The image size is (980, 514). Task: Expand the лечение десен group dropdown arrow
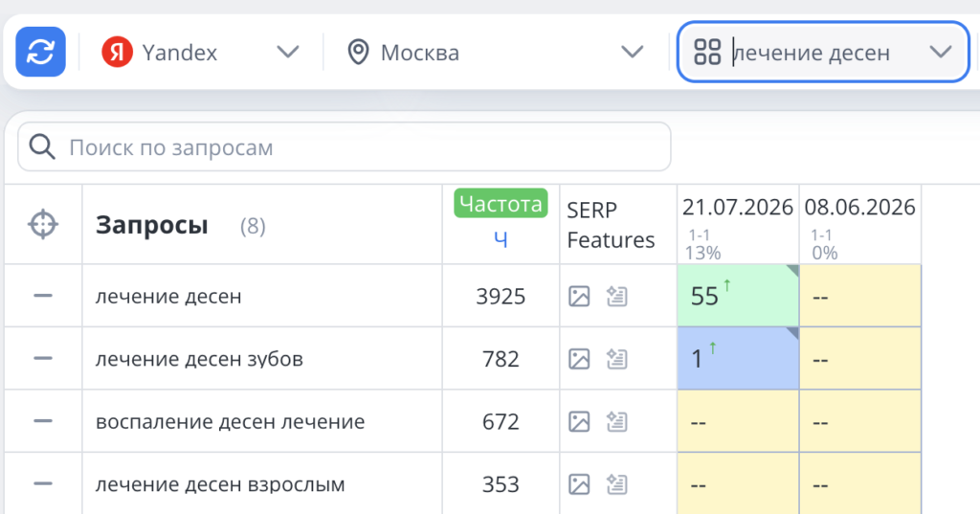(x=940, y=52)
